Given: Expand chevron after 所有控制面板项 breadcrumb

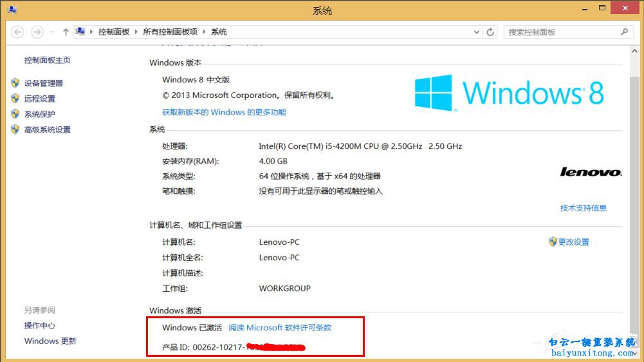Looking at the screenshot, I should point(204,32).
